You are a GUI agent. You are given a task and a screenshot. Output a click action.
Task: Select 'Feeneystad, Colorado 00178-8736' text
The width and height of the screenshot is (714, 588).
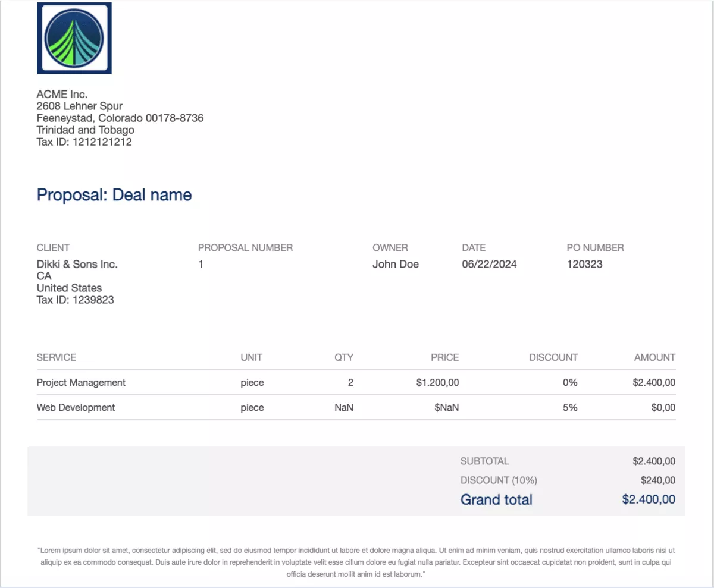tap(120, 118)
